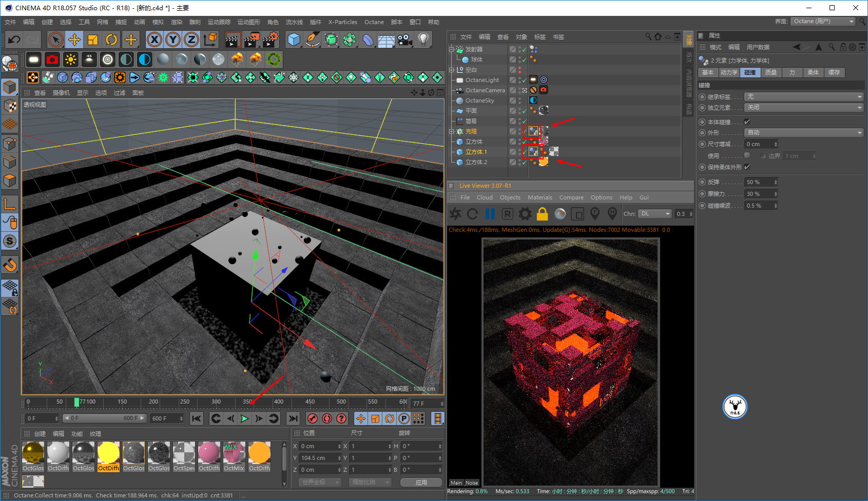Image resolution: width=868 pixels, height=501 pixels.
Task: Open 继承标签 dropdown
Action: [804, 96]
